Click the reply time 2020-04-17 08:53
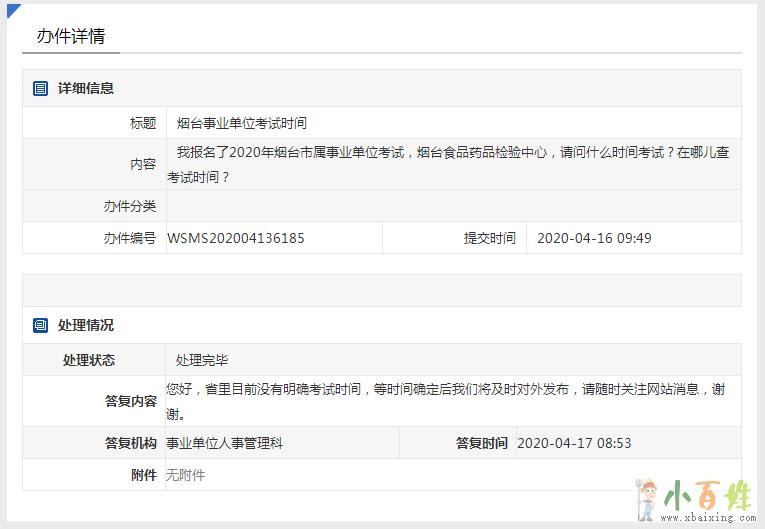Screen dimensions: 765x529 point(574,443)
